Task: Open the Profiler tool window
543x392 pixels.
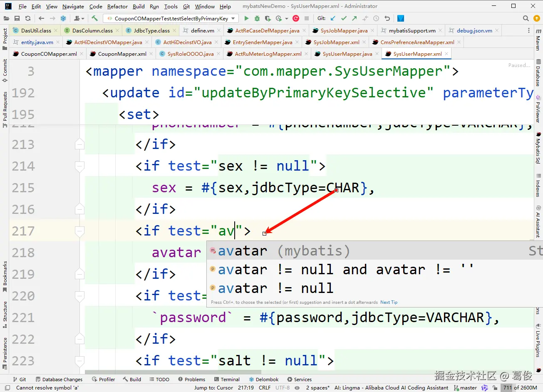Action: tap(103, 379)
